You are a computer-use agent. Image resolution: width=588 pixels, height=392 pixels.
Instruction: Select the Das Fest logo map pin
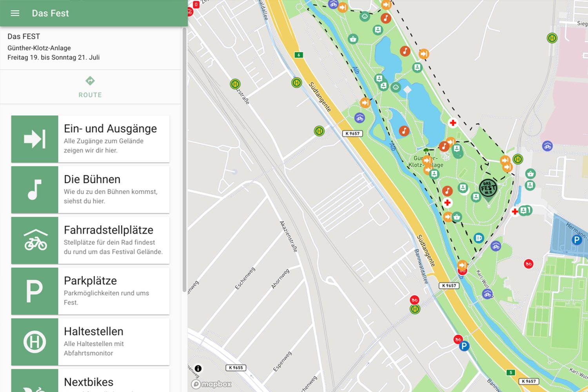coord(488,189)
